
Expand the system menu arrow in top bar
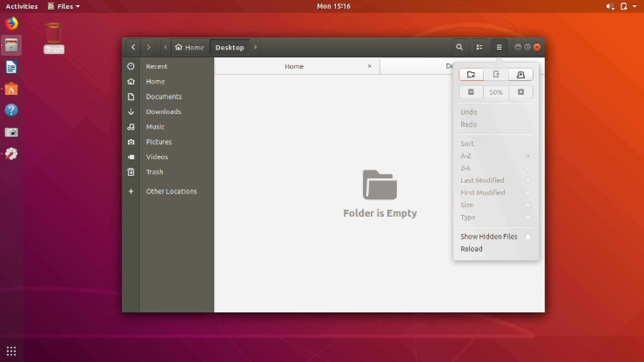click(634, 6)
